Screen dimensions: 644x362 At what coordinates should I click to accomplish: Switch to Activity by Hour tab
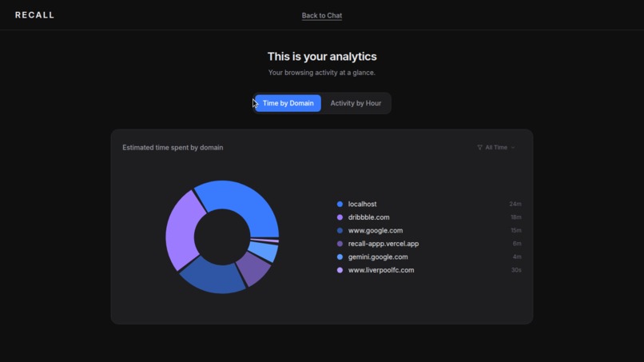point(356,103)
